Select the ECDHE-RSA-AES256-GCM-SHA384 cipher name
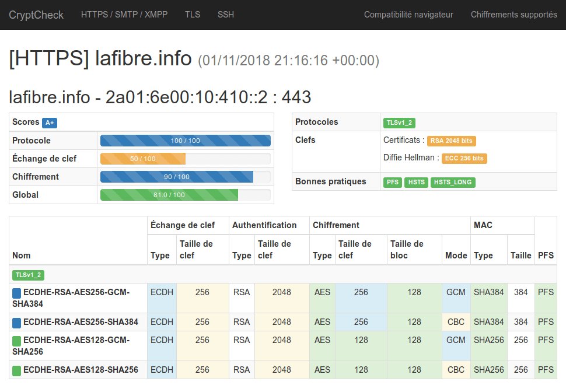Viewport: 566px width, 392px height. (71, 297)
